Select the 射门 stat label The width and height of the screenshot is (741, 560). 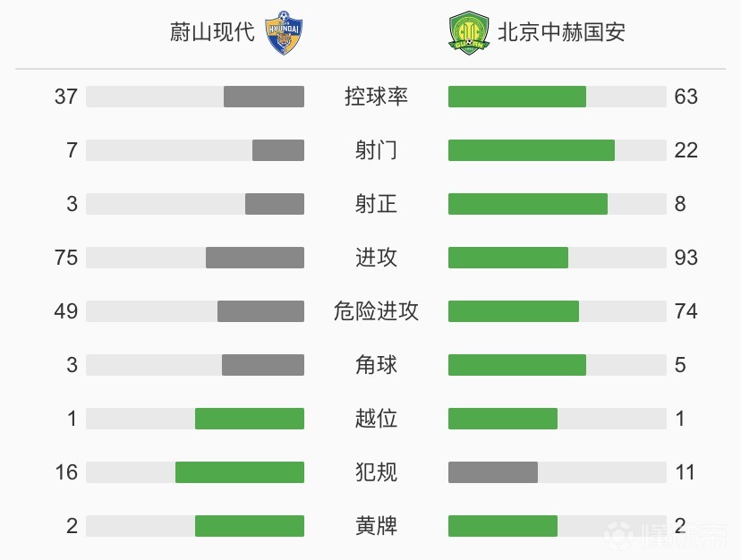click(376, 150)
